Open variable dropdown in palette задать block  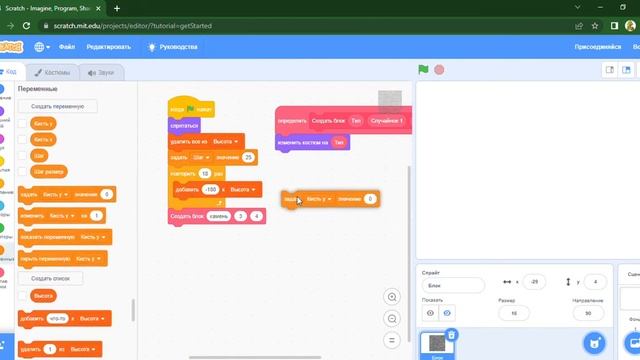[x=55, y=194]
